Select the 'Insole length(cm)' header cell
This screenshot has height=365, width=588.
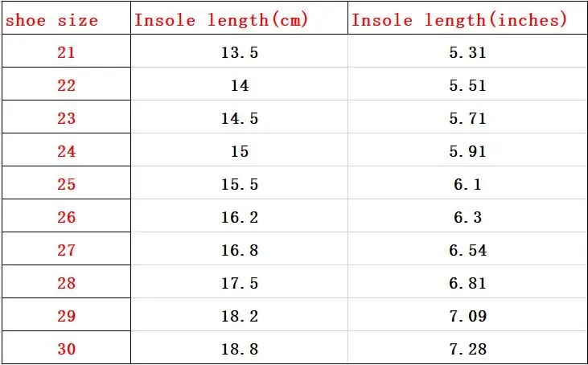tap(239, 18)
